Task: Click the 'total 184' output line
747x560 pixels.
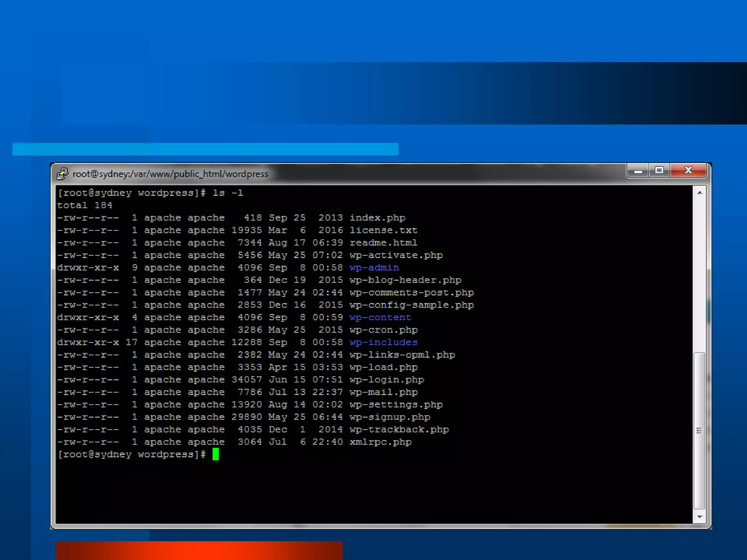Action: coord(85,205)
